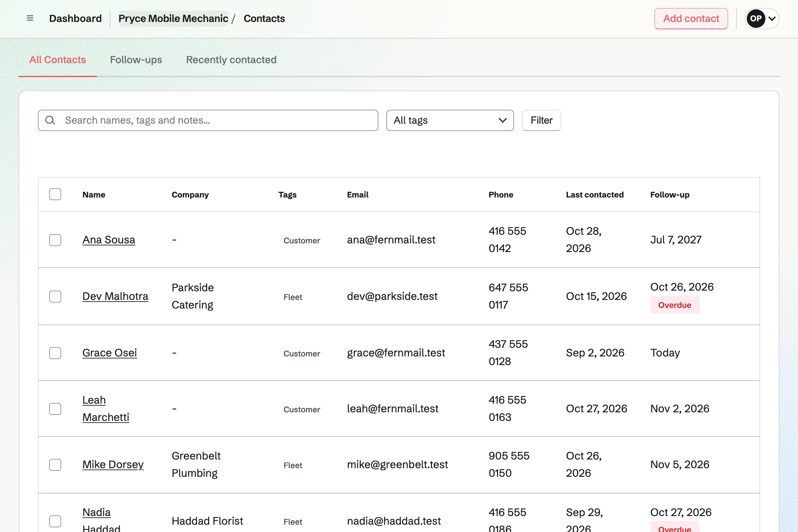Check the Ana Sousa row checkbox

pyautogui.click(x=55, y=240)
